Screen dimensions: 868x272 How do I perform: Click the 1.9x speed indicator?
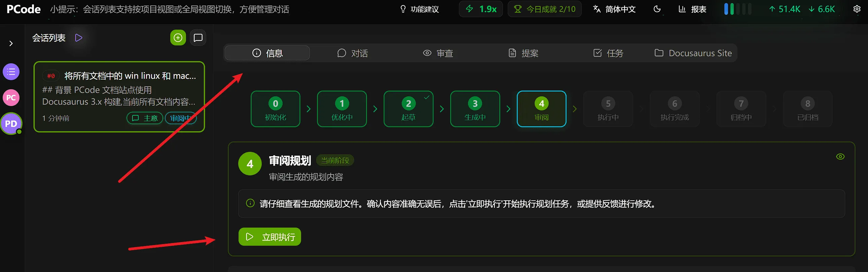[481, 9]
